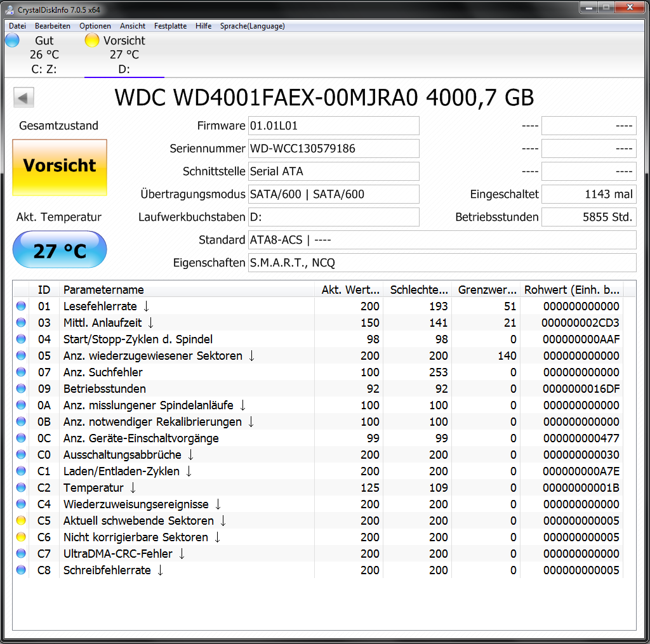This screenshot has height=644, width=650.
Task: Click the status icon of Mittl. Anlaufzeit
Action: click(x=21, y=322)
